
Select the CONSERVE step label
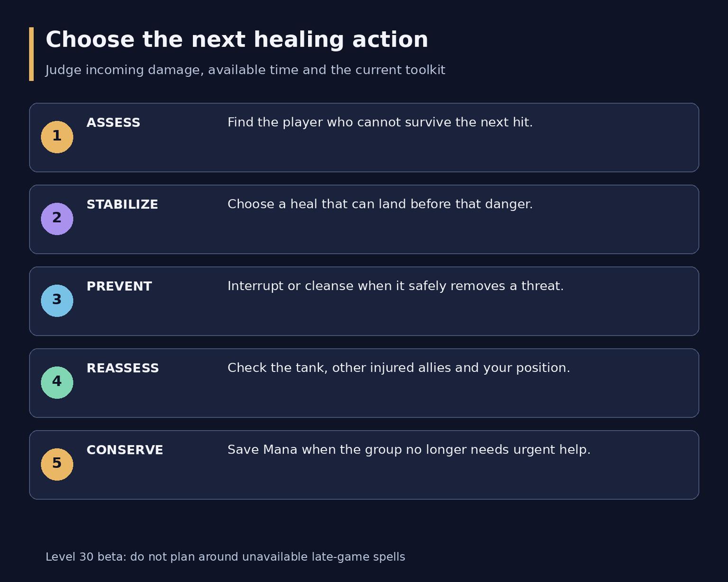pyautogui.click(x=125, y=450)
